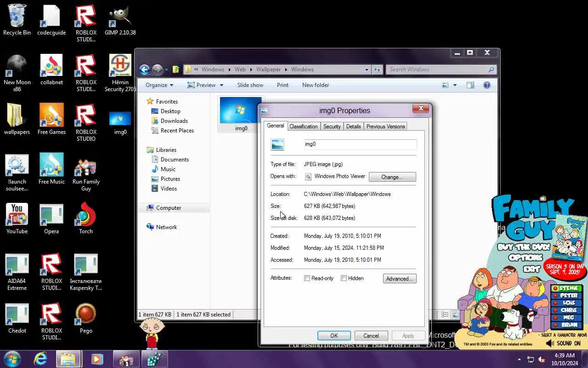Switch to the Classification tab

pos(303,126)
